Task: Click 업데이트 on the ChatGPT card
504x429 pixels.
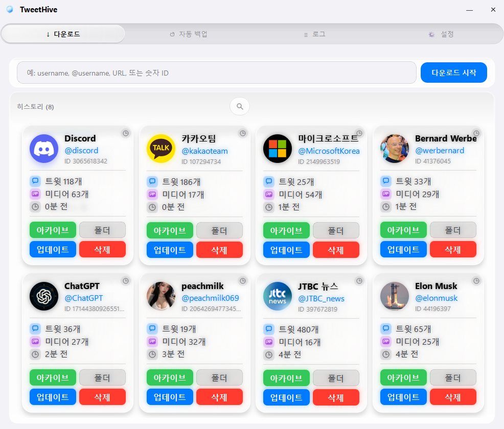Action: pyautogui.click(x=53, y=397)
